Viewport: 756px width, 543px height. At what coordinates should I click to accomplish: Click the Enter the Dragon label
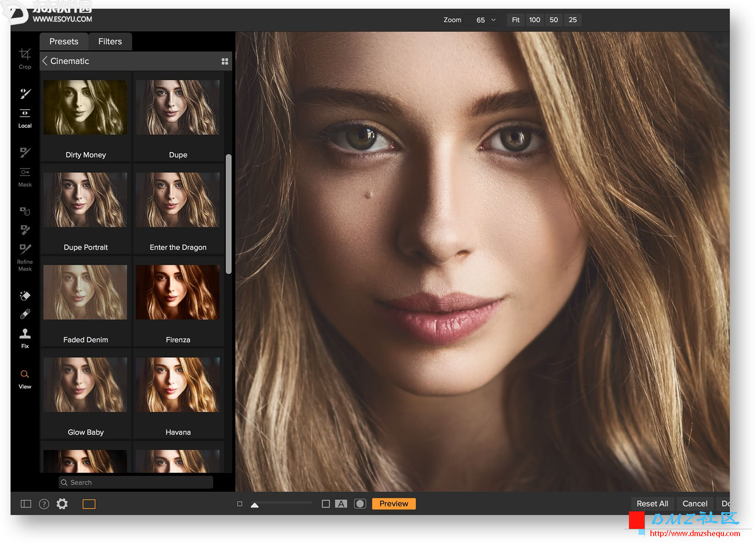tap(178, 247)
